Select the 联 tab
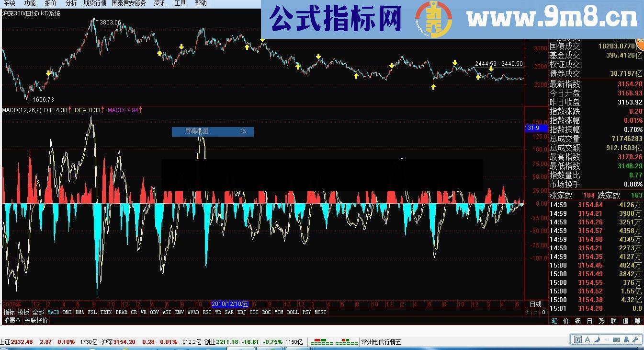 [x=614, y=321]
